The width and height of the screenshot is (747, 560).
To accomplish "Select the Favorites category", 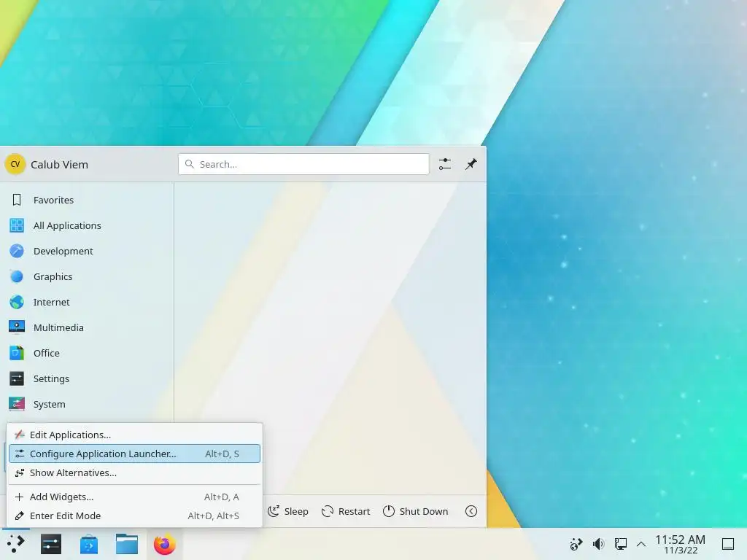I will tap(87, 200).
